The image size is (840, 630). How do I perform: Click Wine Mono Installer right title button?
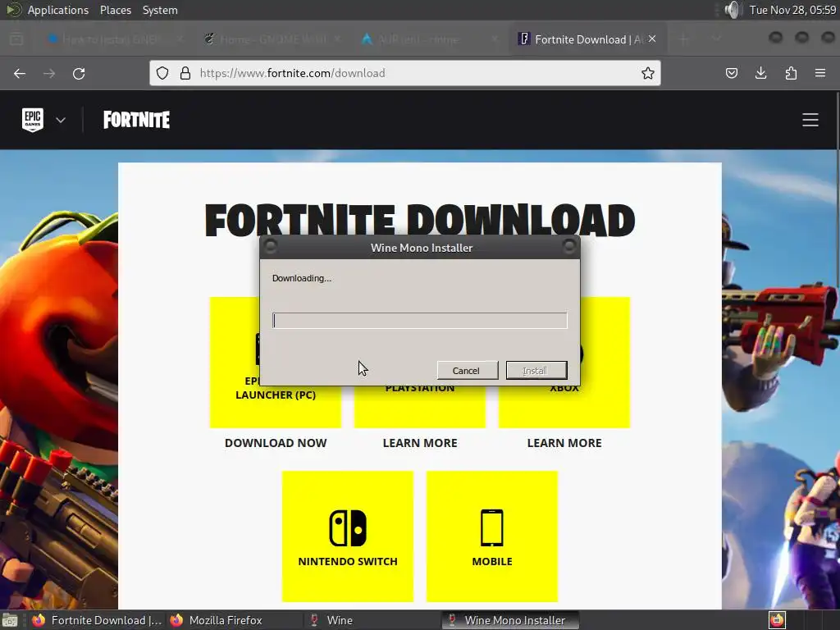tap(569, 246)
